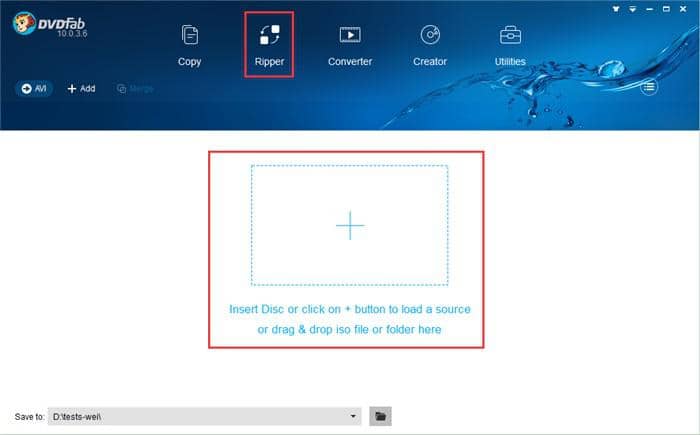Expand the Save to path dropdown
The height and width of the screenshot is (435, 700).
pos(353,416)
